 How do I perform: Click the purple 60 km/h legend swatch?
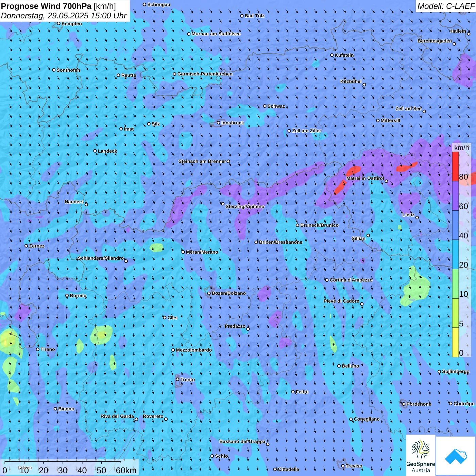pos(455,196)
